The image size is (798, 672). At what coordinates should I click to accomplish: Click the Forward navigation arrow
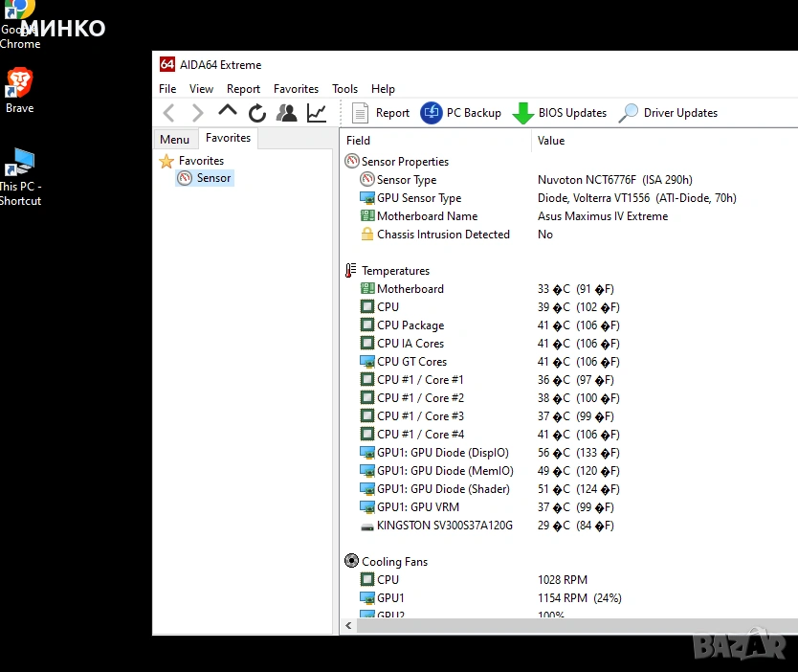coord(197,113)
